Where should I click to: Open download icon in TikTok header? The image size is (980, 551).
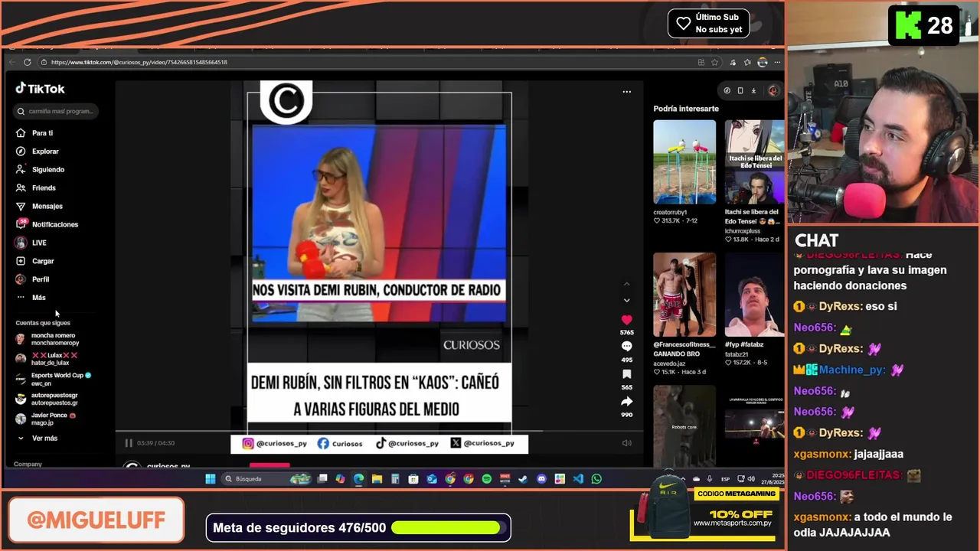click(x=753, y=91)
